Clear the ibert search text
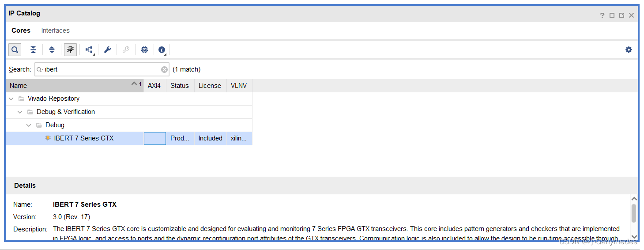 [x=164, y=69]
